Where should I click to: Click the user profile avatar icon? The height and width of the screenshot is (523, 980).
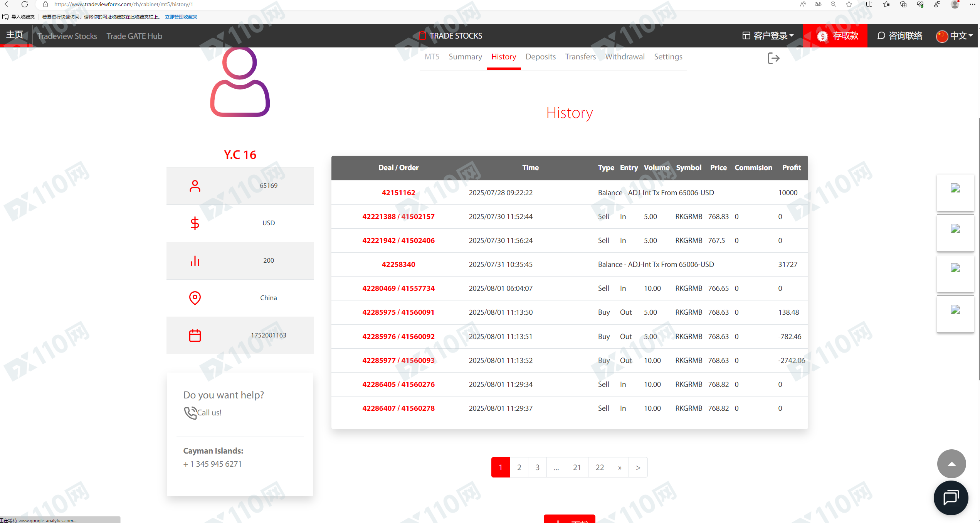tap(240, 82)
